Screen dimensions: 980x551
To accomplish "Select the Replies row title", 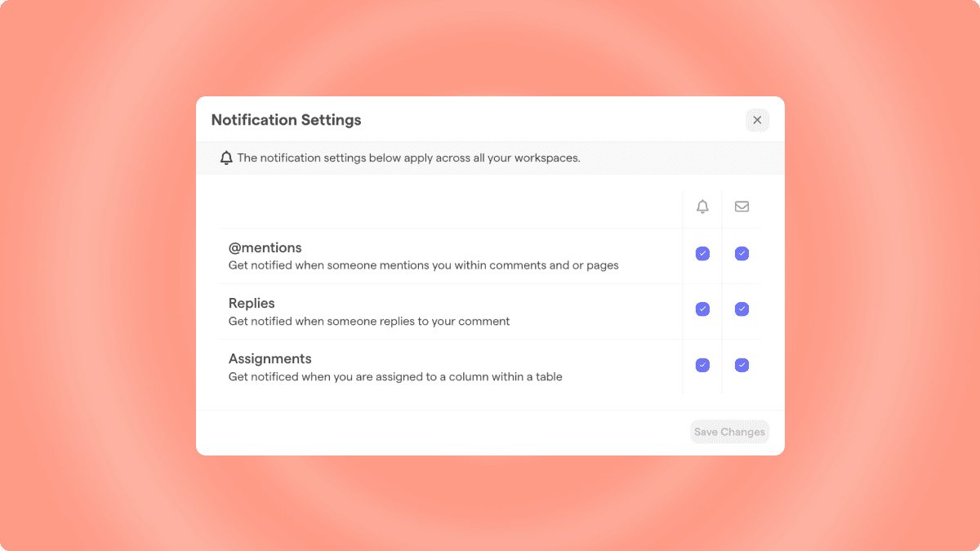I will [252, 303].
